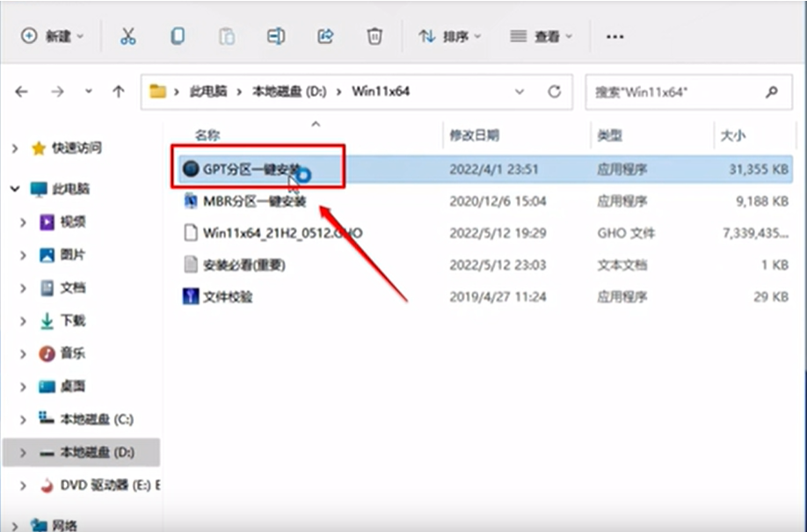This screenshot has width=807, height=532.
Task: Click 此电脑 in the address bar
Action: 208,91
